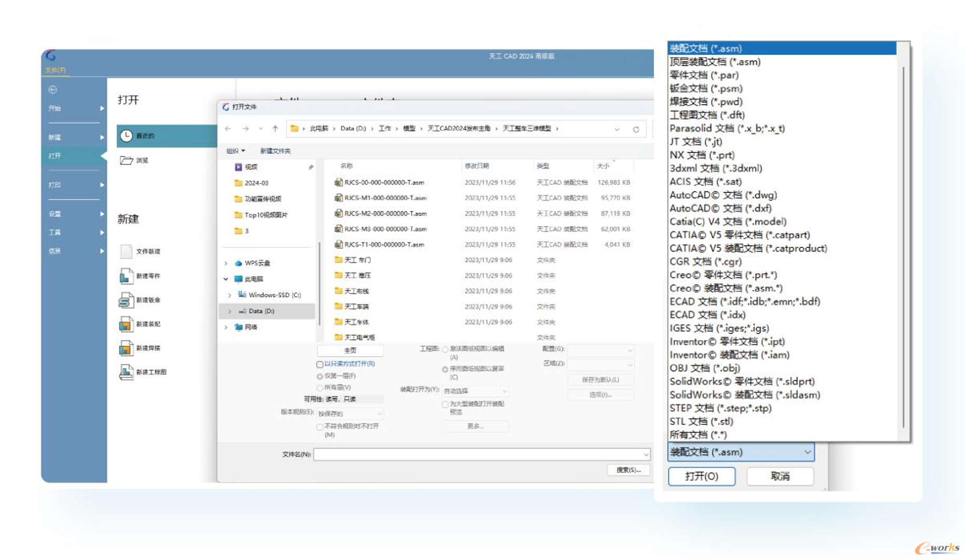Click the back arrow circle icon in the sidebar
965x560 pixels.
coord(53,90)
